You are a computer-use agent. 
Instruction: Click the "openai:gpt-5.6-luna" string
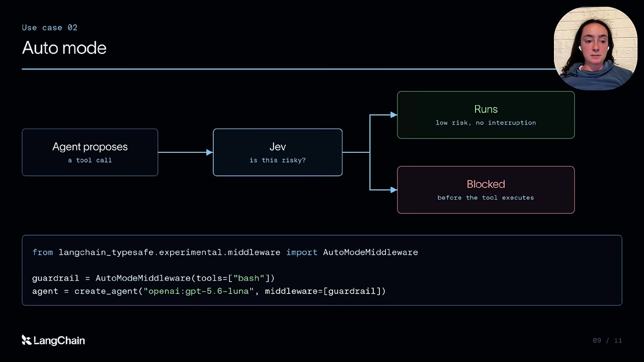[x=199, y=291]
